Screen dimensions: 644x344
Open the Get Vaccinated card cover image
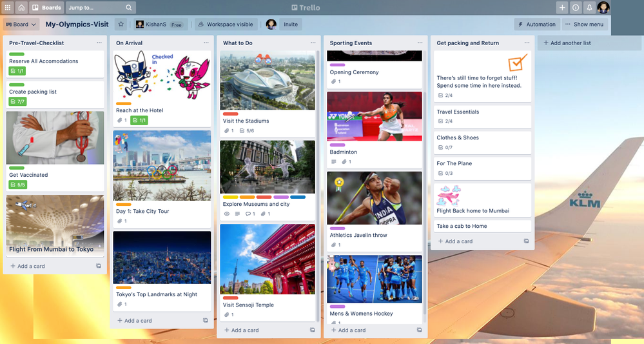point(55,137)
